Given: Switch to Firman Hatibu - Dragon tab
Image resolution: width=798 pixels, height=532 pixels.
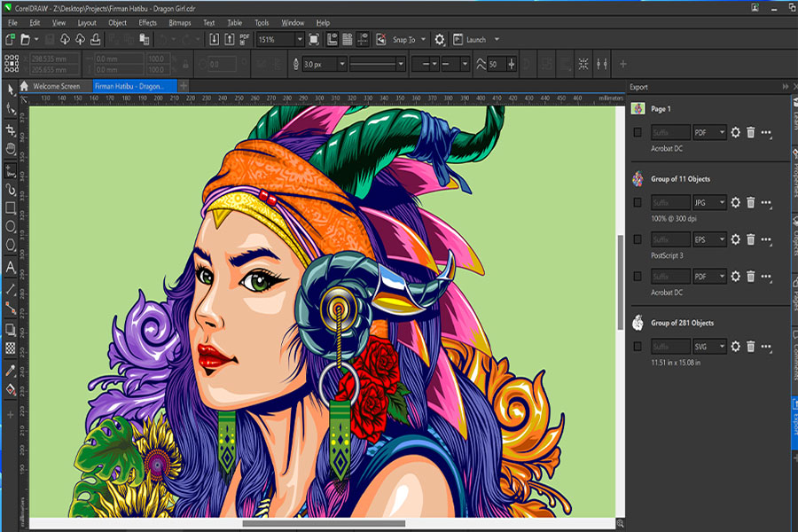Looking at the screenshot, I should (135, 86).
